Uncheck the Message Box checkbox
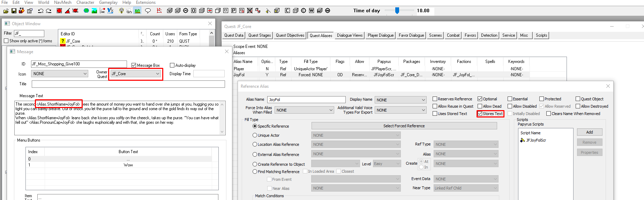This screenshot has height=200, width=644. coord(134,65)
